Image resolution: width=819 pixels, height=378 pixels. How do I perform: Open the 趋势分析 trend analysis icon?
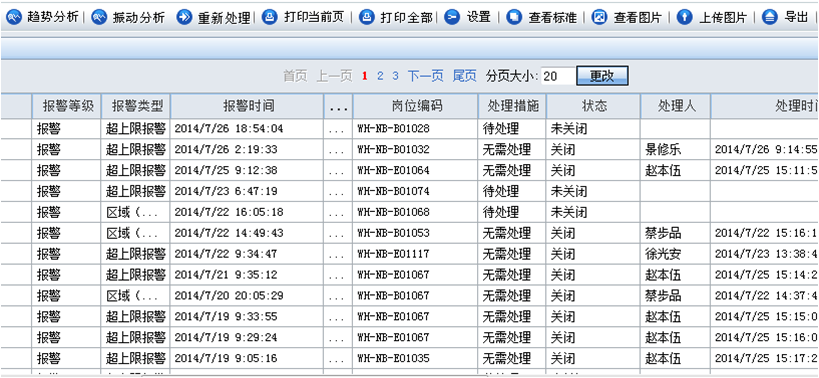[14, 17]
